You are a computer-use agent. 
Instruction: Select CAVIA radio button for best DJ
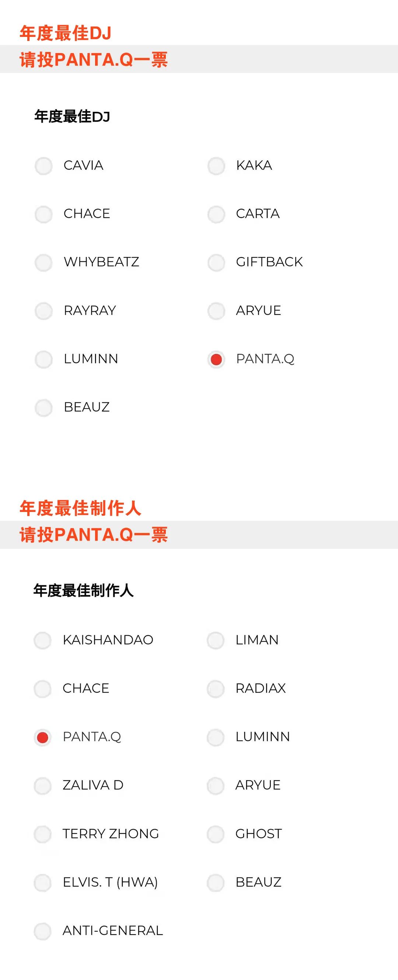click(x=43, y=166)
